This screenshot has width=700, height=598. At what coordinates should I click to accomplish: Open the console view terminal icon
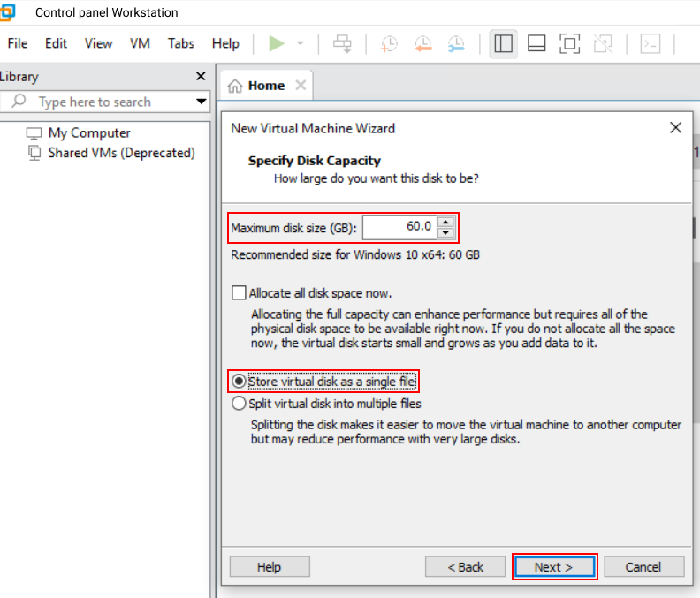651,43
